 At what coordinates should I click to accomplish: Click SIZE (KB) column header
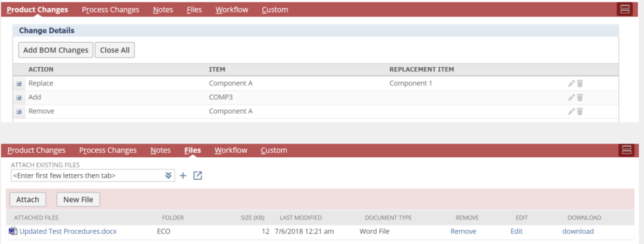[252, 218]
